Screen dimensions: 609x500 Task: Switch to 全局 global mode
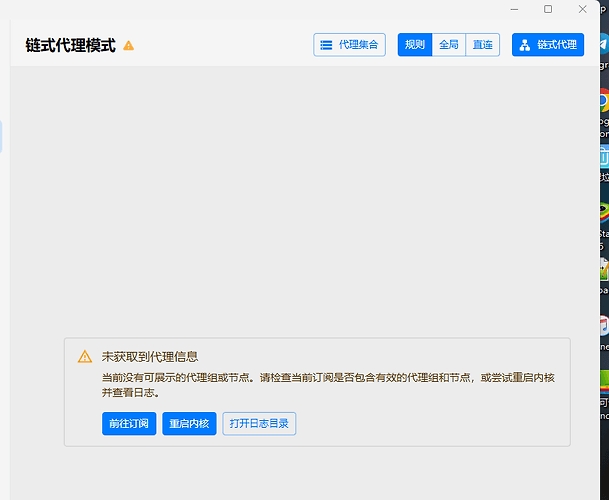[x=449, y=45]
